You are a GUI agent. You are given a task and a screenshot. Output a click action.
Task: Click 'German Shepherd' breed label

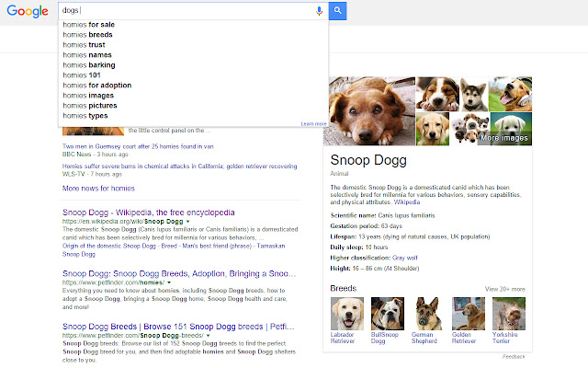424,338
